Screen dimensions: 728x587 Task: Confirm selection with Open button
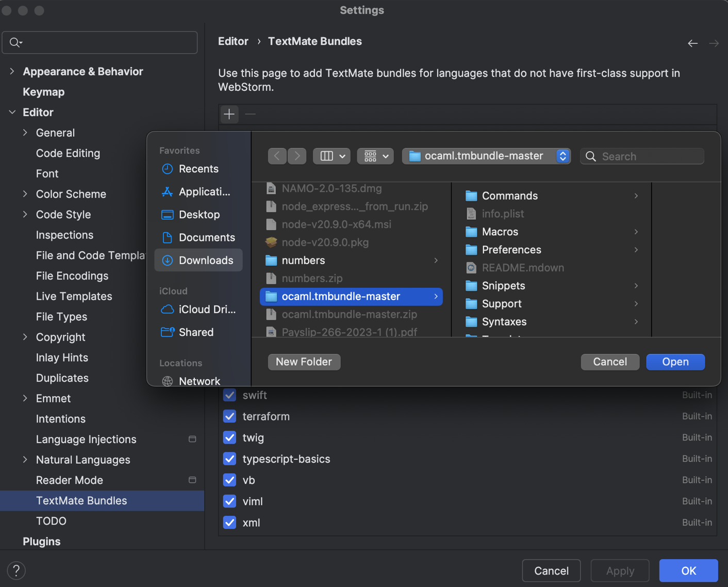coord(675,362)
